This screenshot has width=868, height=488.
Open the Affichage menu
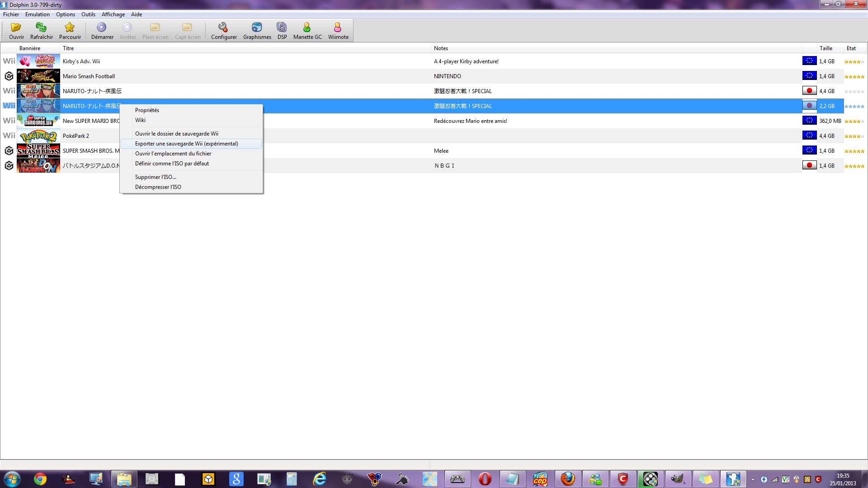click(x=113, y=14)
